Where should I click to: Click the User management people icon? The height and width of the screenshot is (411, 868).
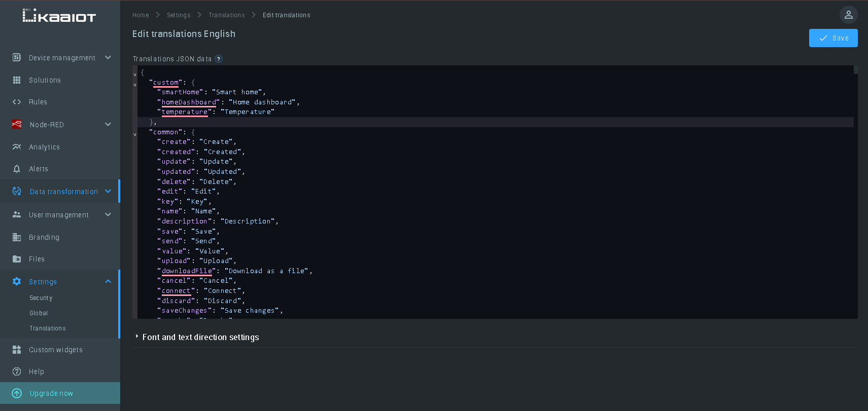point(17,214)
